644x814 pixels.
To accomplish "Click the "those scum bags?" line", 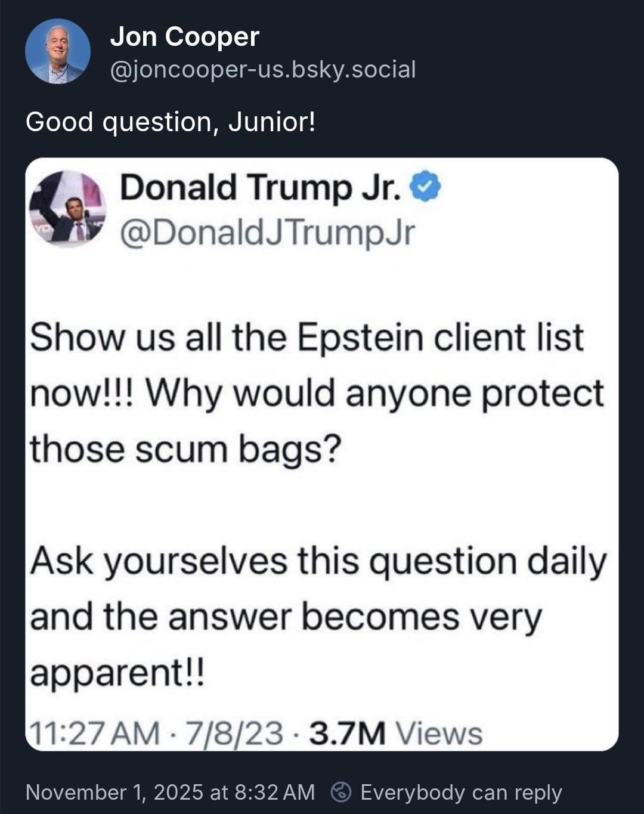I will pyautogui.click(x=185, y=450).
